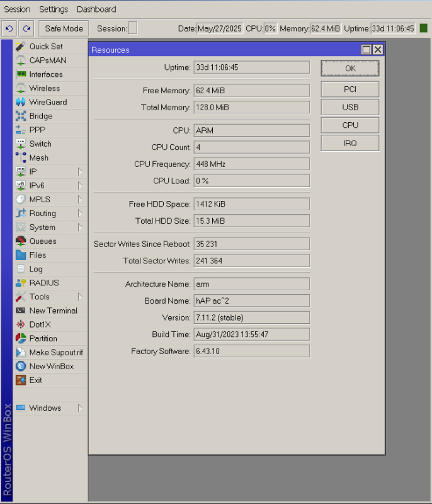Screen dimensions: 432x504
Task: Click the Exit door icon
Action: 21,380
